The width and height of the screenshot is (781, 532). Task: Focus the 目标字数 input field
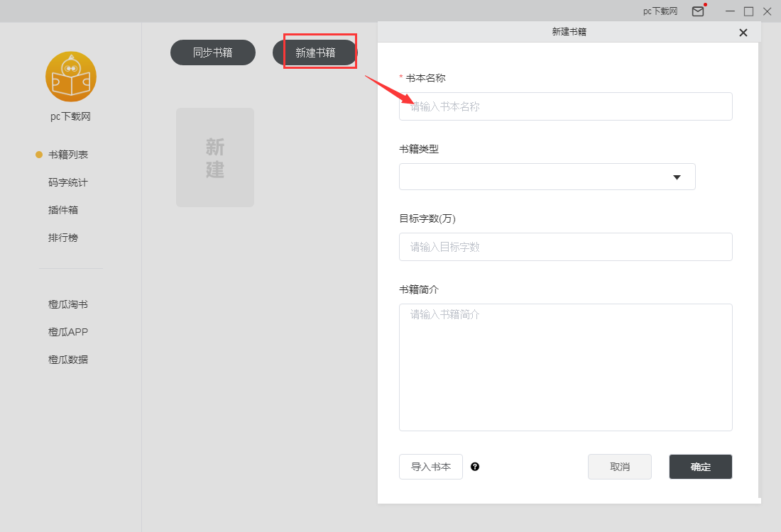(565, 247)
